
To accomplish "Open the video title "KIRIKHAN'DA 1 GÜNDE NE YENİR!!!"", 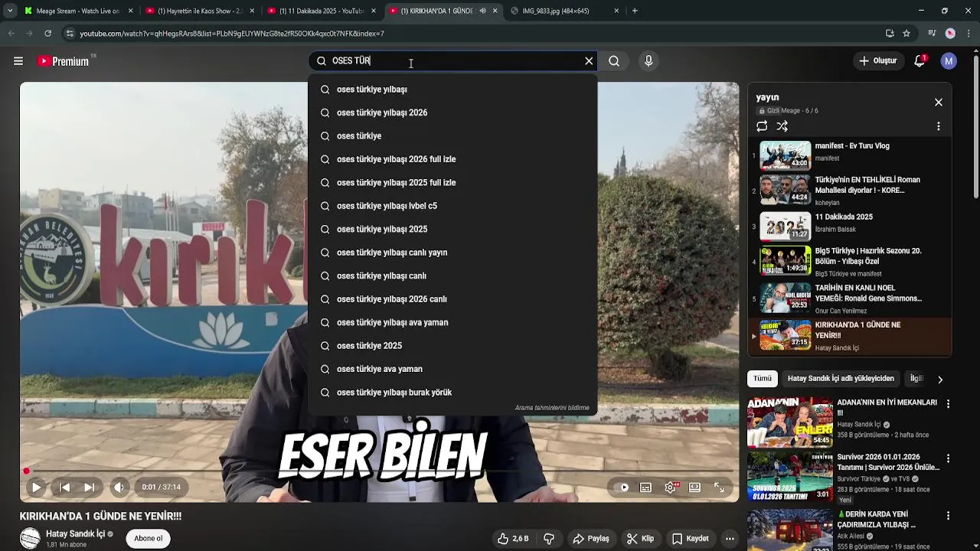I will click(x=100, y=517).
